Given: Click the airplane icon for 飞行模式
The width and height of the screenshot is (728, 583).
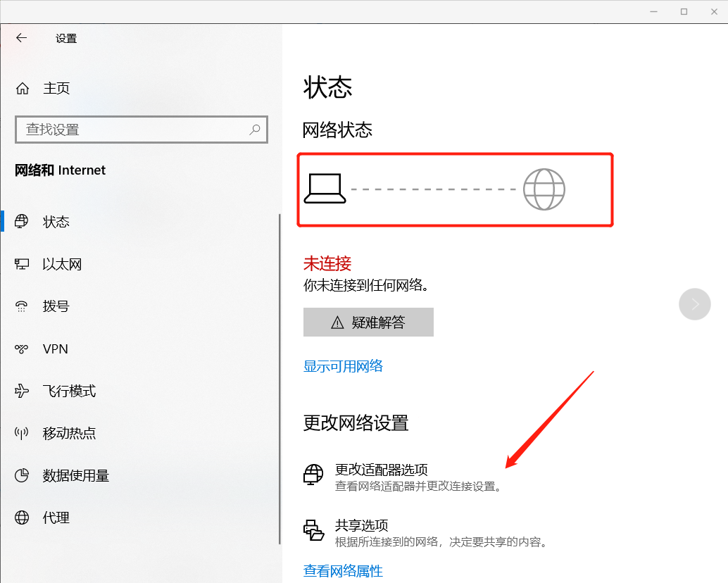Looking at the screenshot, I should click(x=21, y=391).
